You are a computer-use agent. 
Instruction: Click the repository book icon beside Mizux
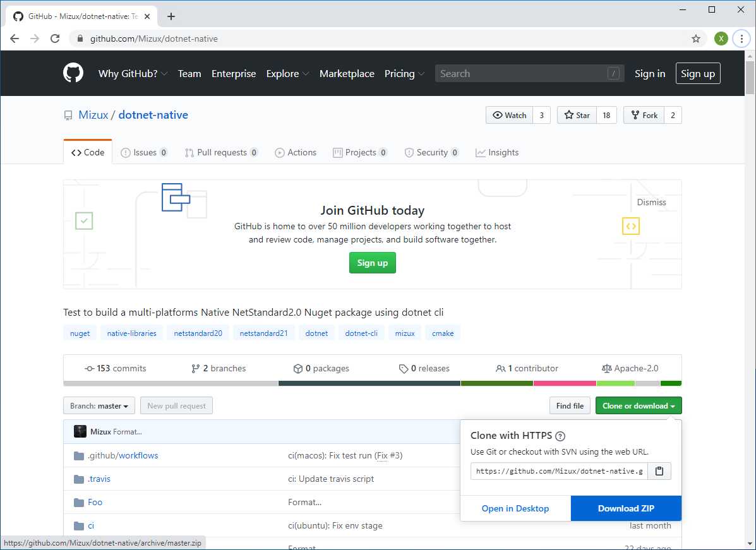68,115
